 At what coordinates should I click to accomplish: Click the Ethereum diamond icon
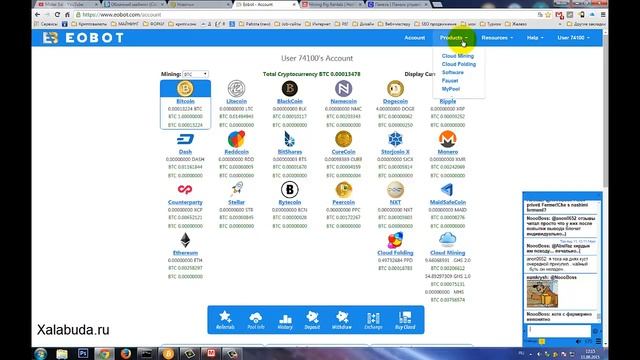point(185,240)
